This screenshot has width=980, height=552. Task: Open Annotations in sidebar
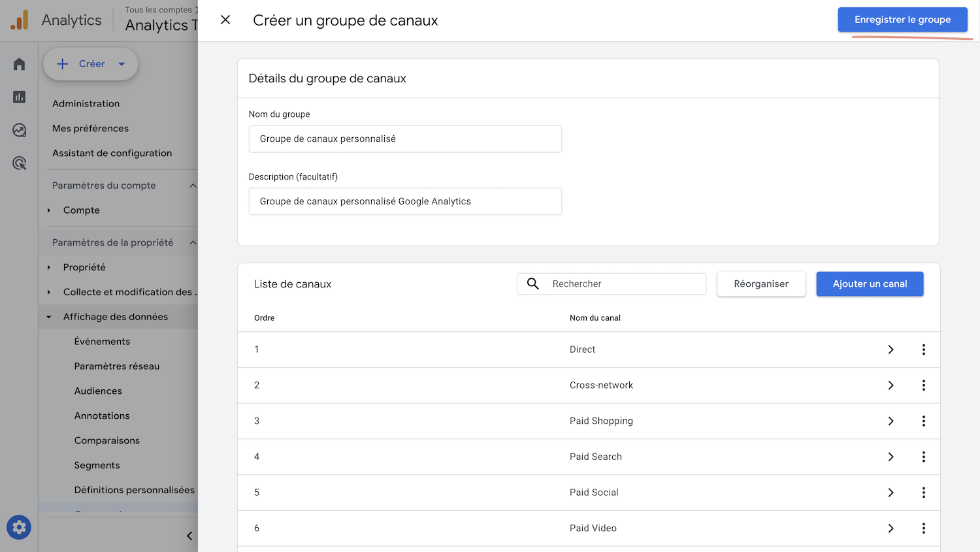[102, 416]
